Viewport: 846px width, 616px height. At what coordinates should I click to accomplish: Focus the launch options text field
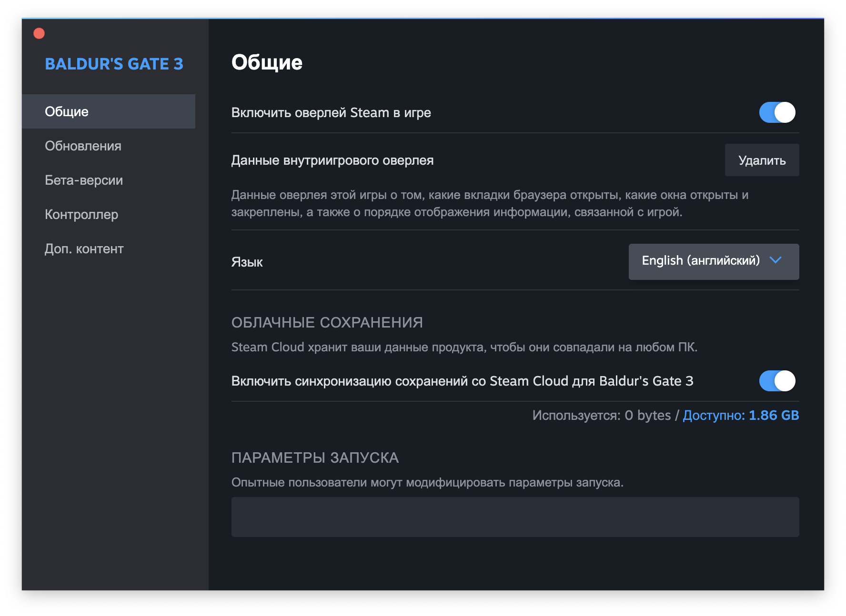[515, 517]
